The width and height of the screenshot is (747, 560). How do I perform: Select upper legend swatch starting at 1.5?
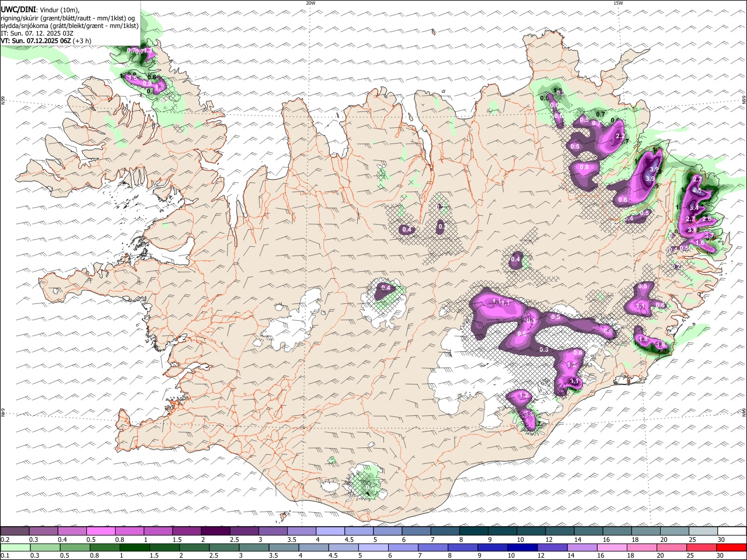click(x=186, y=531)
